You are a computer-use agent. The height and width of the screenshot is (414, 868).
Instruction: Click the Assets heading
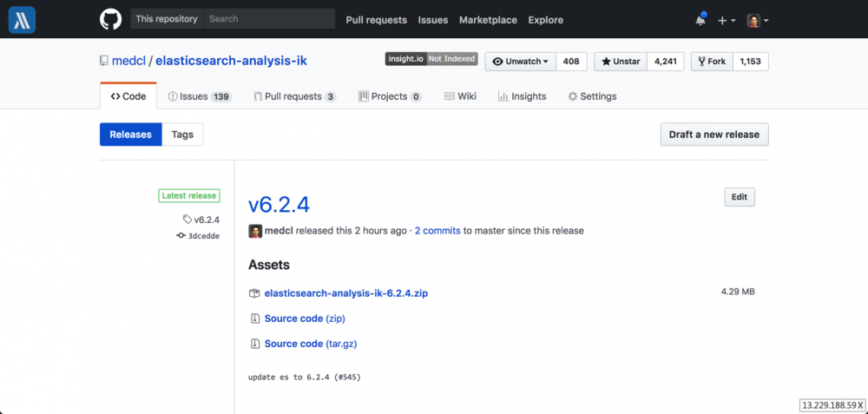tap(269, 265)
